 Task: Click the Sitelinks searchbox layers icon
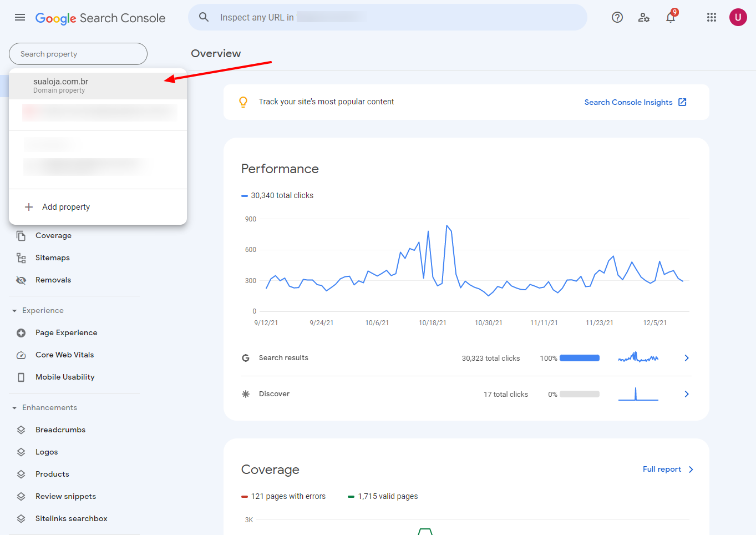point(21,519)
